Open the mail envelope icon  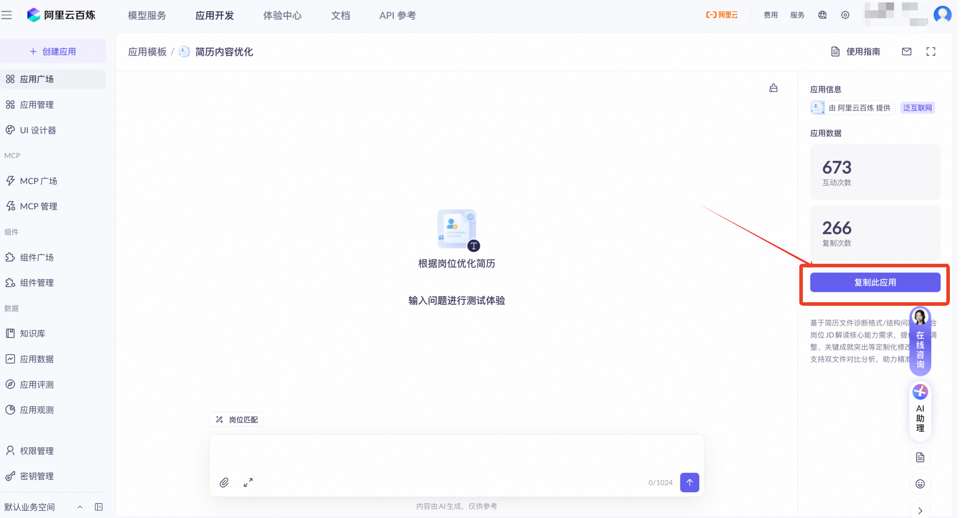tap(906, 52)
